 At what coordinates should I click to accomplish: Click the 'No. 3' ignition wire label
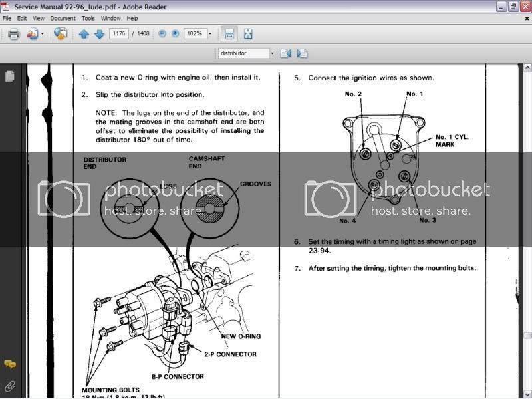pos(428,220)
